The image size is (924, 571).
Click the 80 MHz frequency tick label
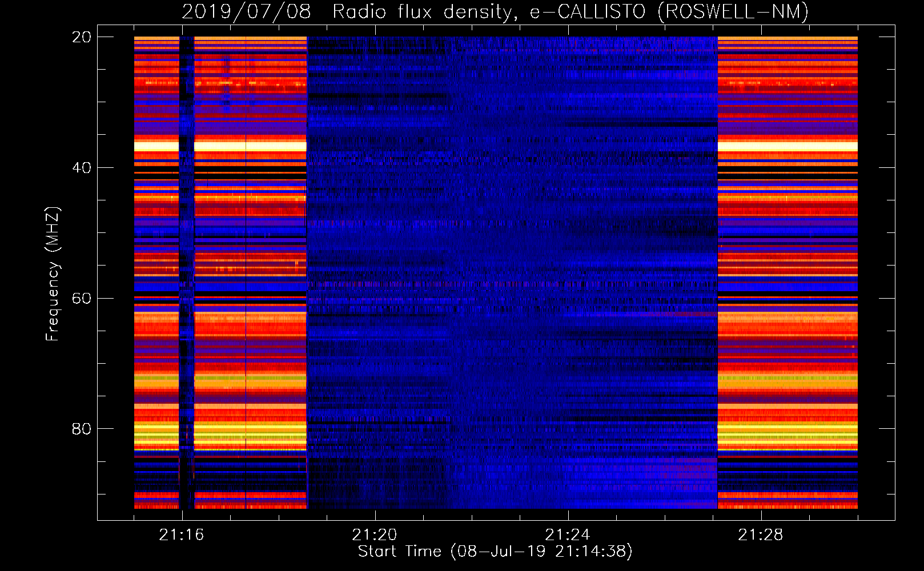coord(82,429)
